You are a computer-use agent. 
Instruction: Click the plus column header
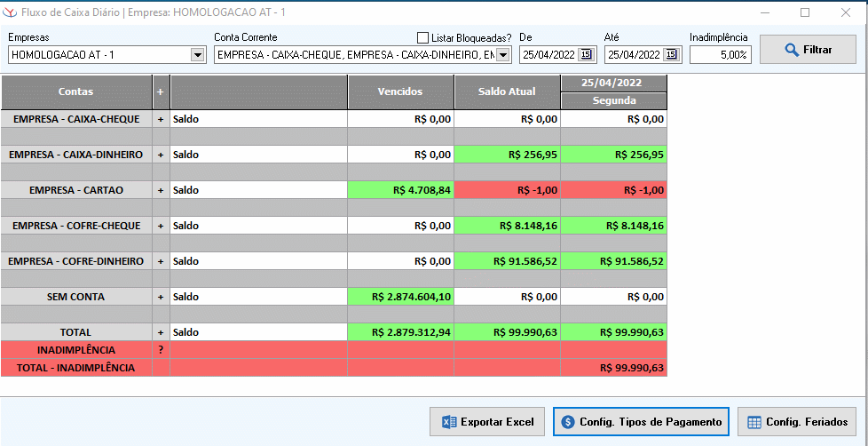tap(162, 92)
